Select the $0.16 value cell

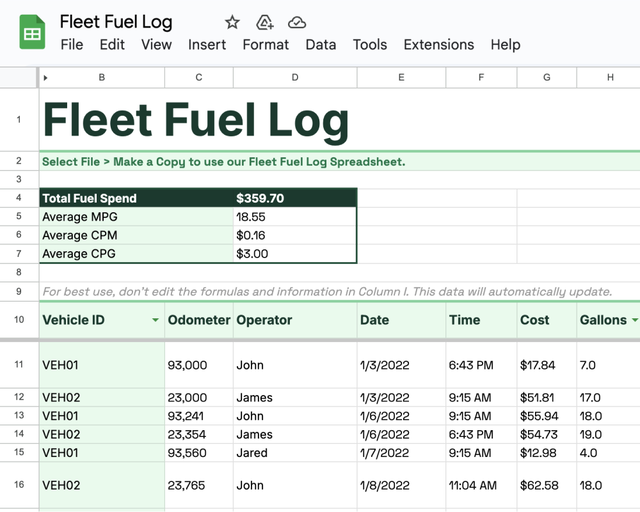(x=295, y=235)
